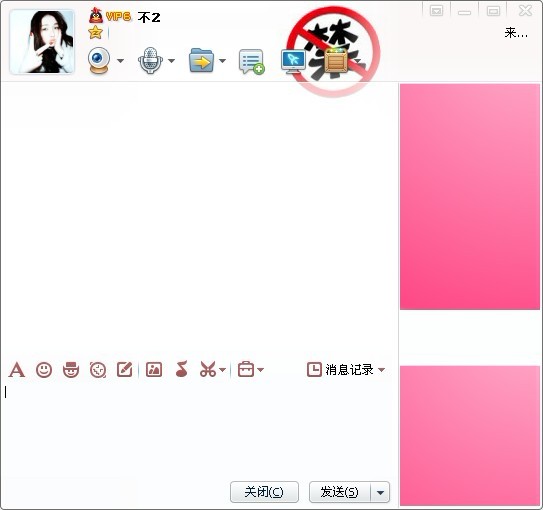This screenshot has width=543, height=510.
Task: Send a file using folder arrow icon
Action: [x=201, y=60]
